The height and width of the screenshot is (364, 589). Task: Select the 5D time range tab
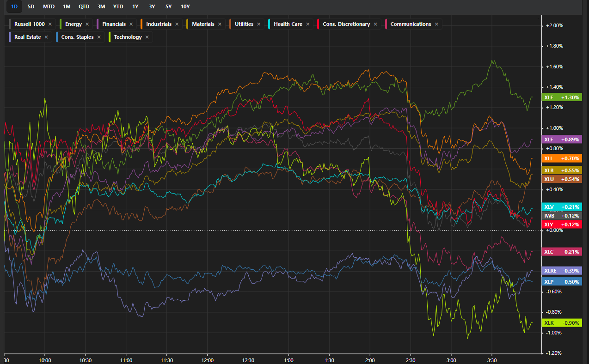[x=31, y=6]
